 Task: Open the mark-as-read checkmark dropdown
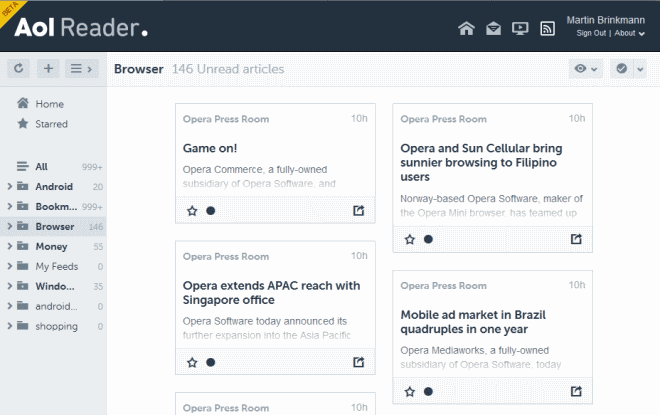pos(627,69)
